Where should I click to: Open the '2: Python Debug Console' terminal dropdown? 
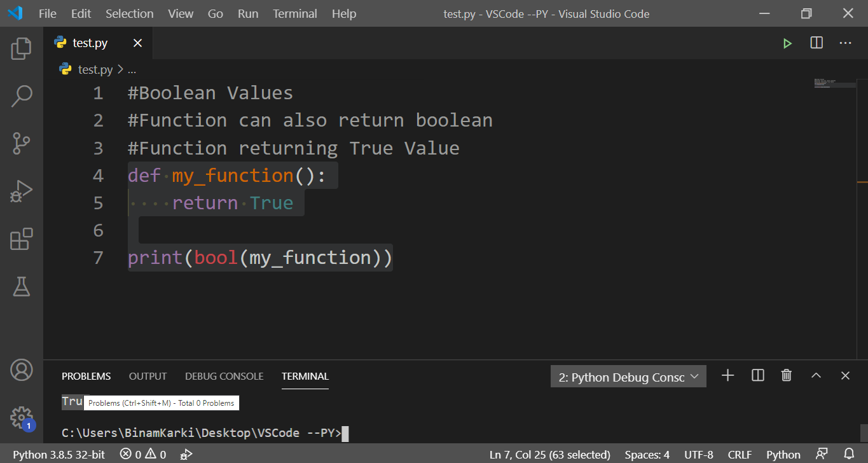click(628, 376)
